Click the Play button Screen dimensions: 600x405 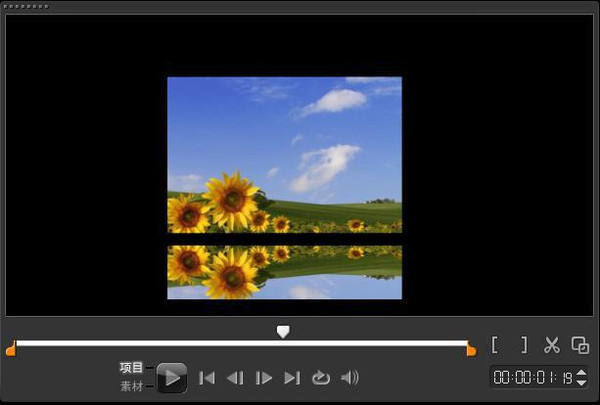(x=172, y=378)
